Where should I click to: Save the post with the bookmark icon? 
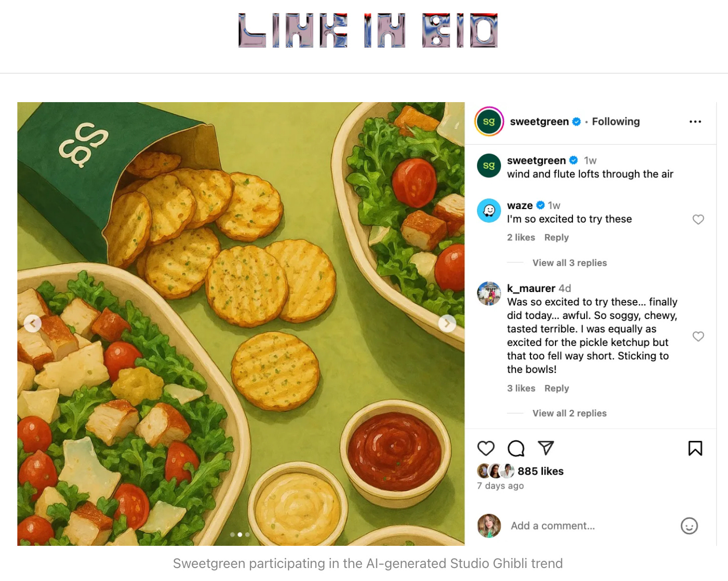[x=695, y=449]
